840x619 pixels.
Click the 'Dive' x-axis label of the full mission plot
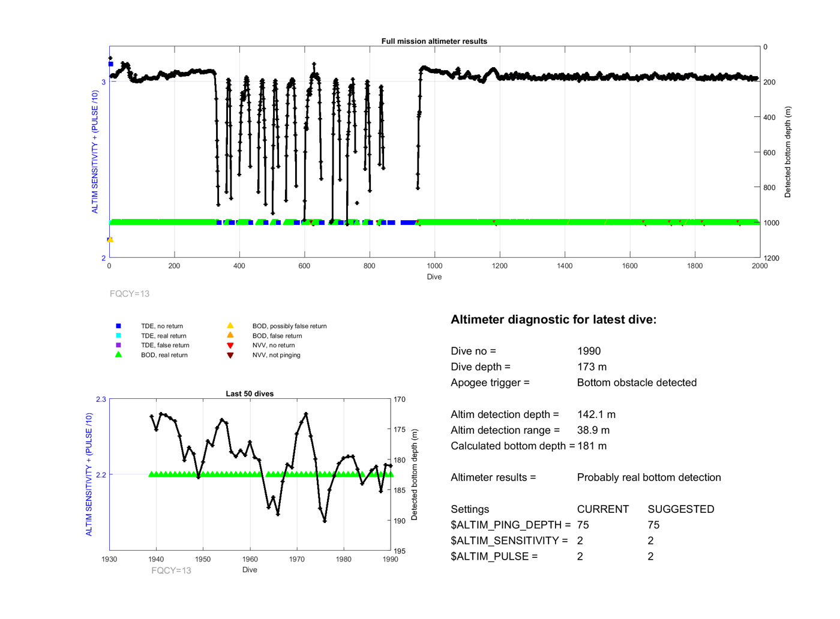click(434, 277)
